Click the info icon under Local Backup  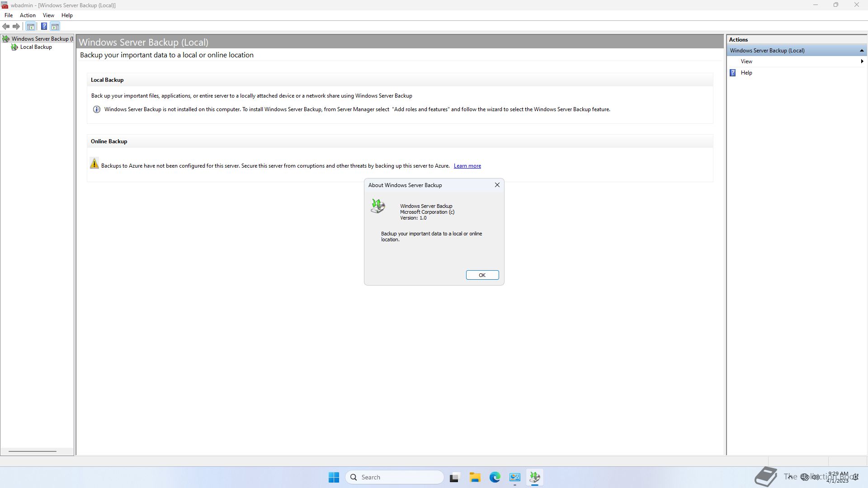[96, 109]
